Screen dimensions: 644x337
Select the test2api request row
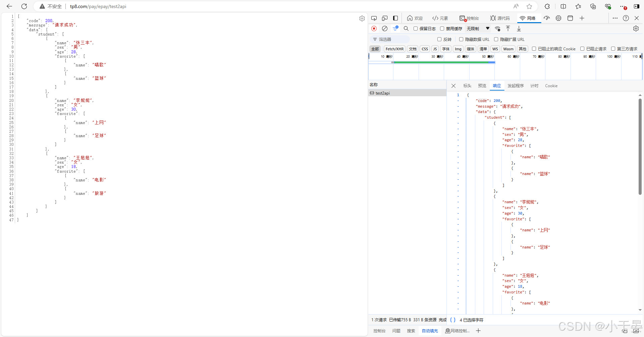click(407, 93)
